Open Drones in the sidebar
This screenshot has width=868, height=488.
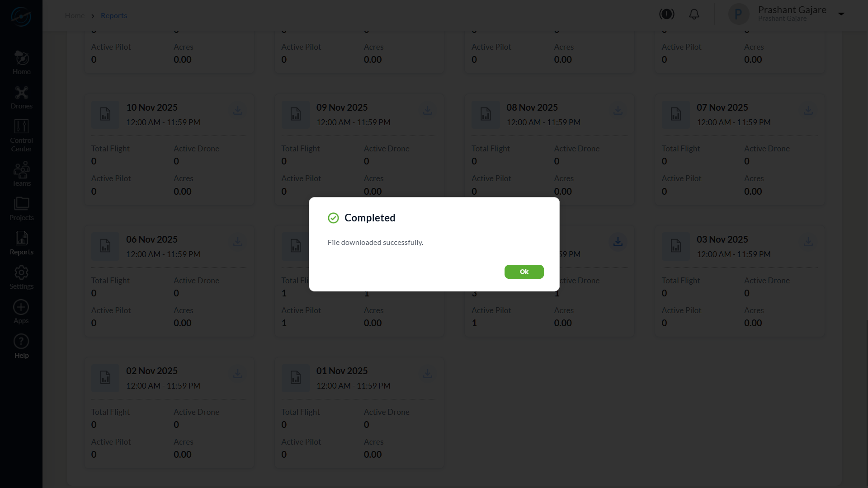point(21,98)
